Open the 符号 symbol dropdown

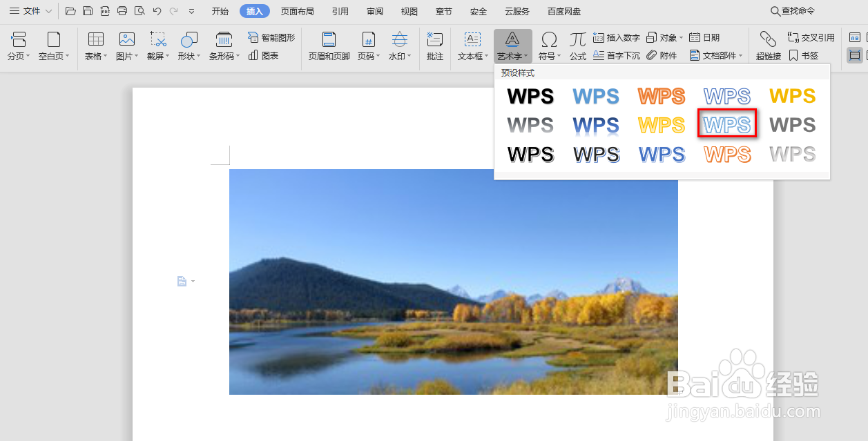[x=550, y=46]
